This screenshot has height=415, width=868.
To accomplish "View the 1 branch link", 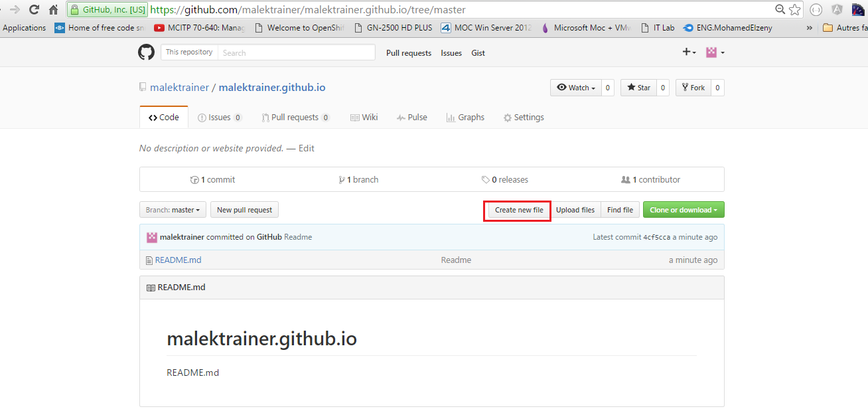I will click(x=358, y=180).
